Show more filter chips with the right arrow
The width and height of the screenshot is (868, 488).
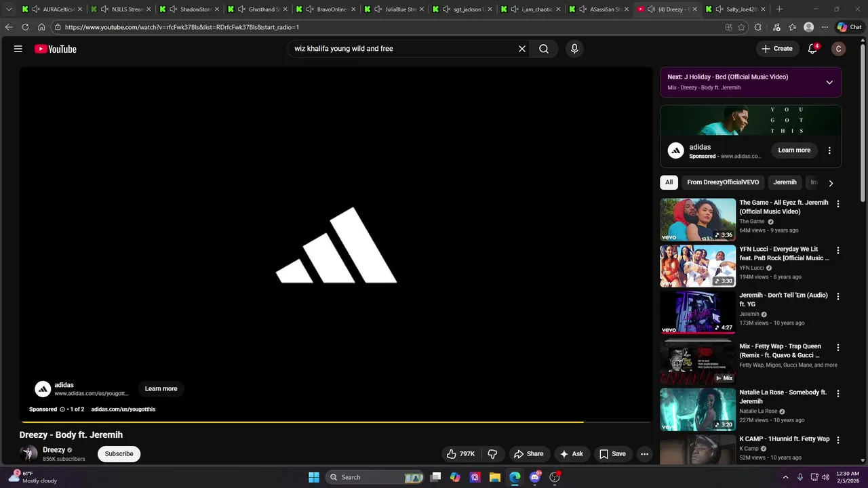(831, 183)
